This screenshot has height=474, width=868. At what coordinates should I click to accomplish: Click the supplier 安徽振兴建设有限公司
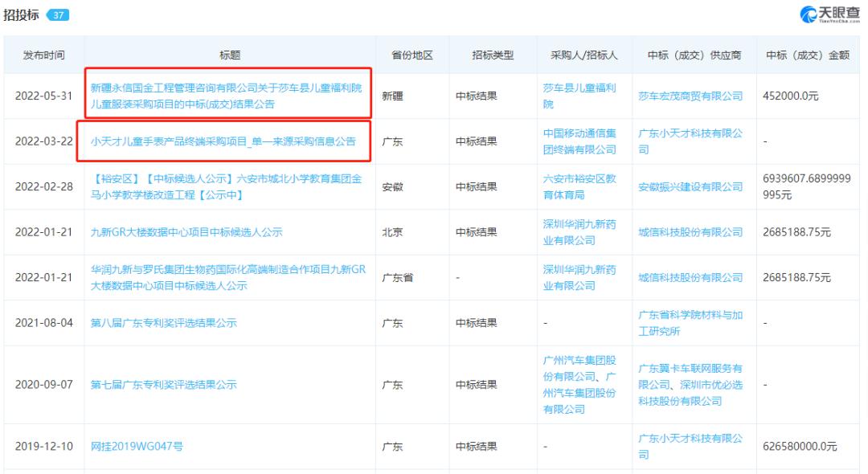(x=690, y=186)
